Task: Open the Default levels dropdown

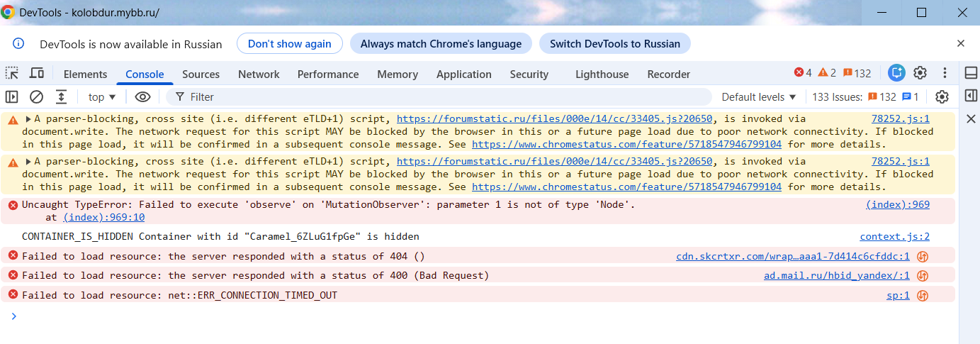Action: pyautogui.click(x=759, y=96)
